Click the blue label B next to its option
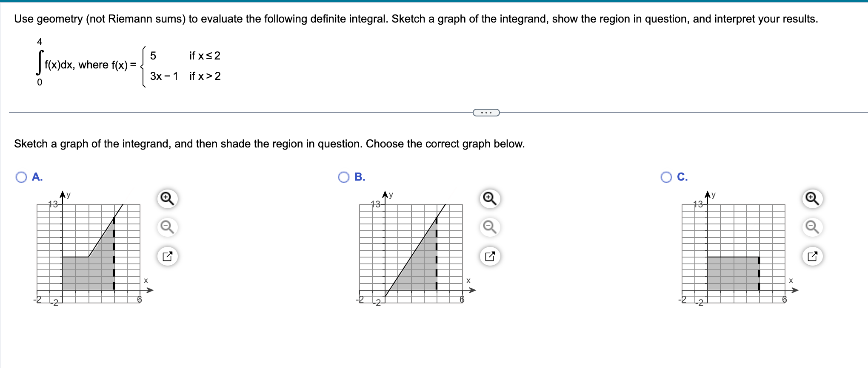 (x=360, y=177)
